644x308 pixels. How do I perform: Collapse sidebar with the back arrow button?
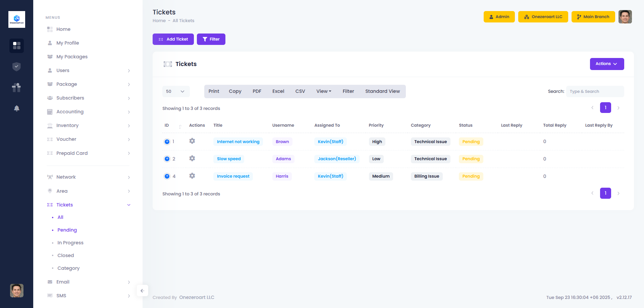point(142,291)
